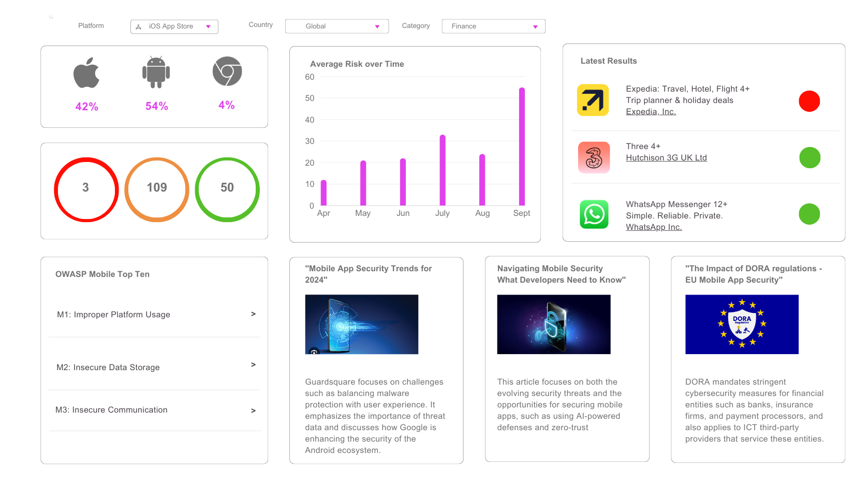This screenshot has height=498, width=868.
Task: Open the Category Finance dropdown
Action: click(494, 26)
